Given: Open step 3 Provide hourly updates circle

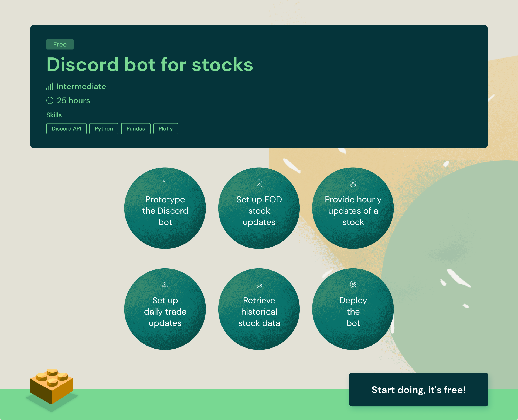Looking at the screenshot, I should tap(353, 208).
